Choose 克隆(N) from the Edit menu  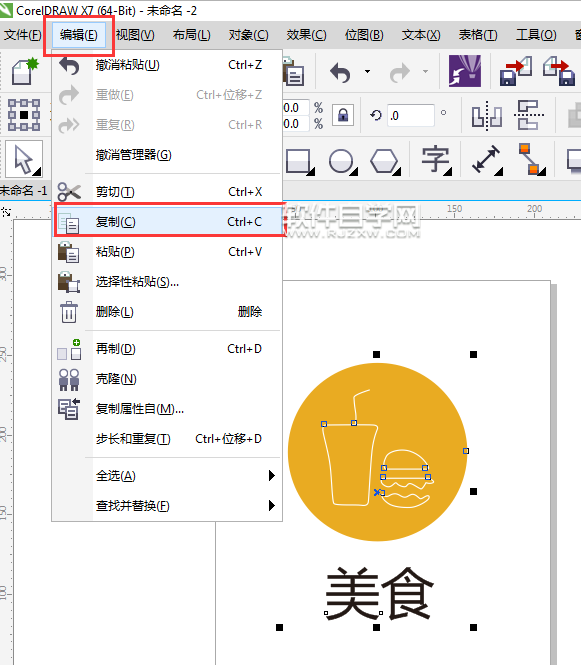(x=167, y=379)
